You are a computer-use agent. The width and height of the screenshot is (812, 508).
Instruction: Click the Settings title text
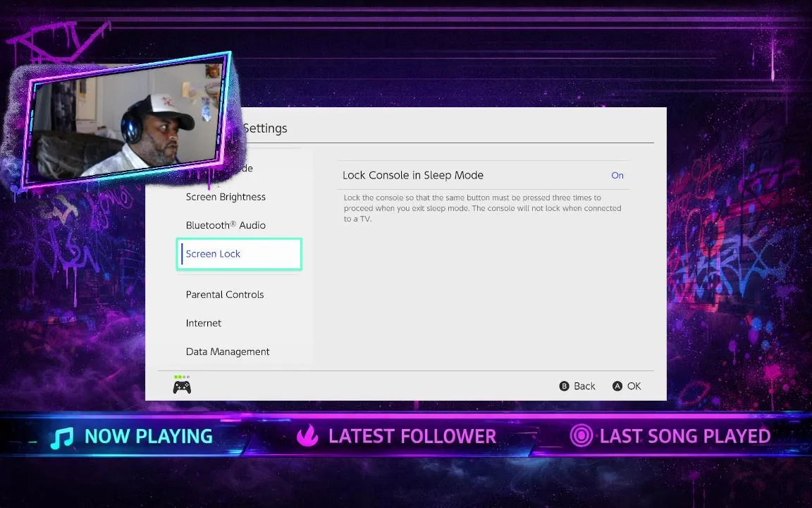tap(264, 128)
